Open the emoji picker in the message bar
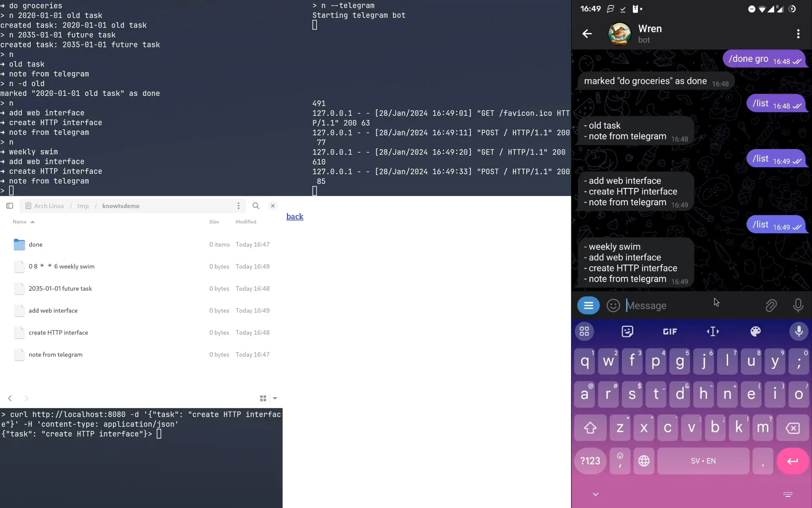812x508 pixels. click(x=613, y=305)
